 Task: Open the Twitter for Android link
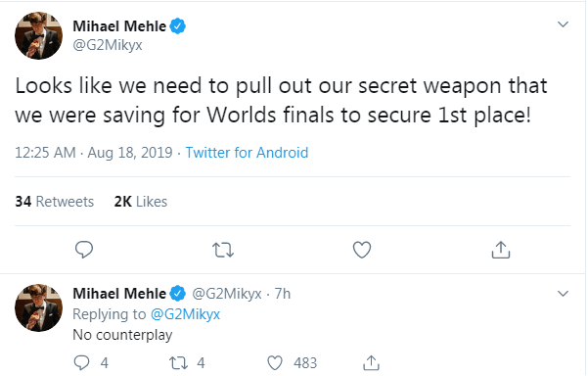247,153
